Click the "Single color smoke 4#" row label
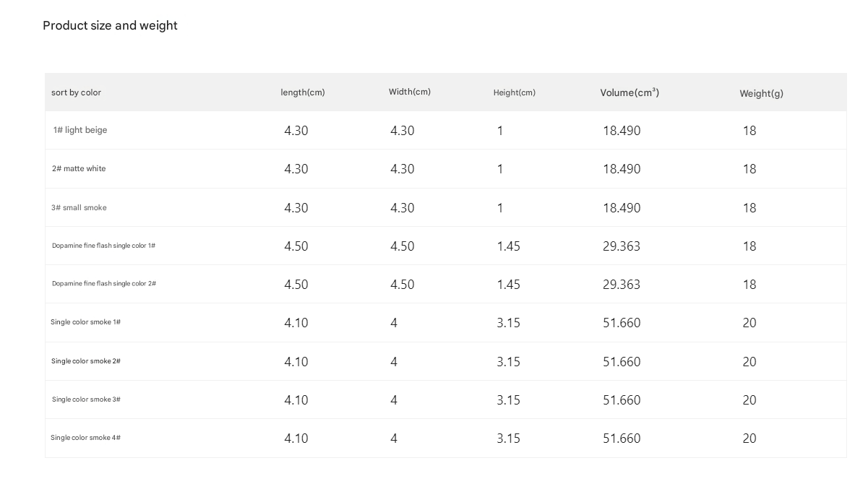This screenshot has height=484, width=868. (85, 438)
